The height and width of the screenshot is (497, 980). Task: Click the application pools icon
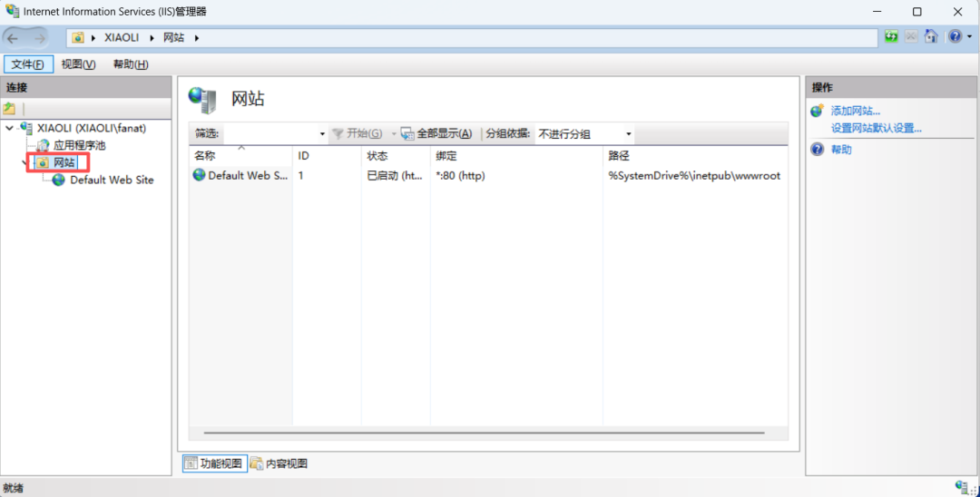(43, 145)
